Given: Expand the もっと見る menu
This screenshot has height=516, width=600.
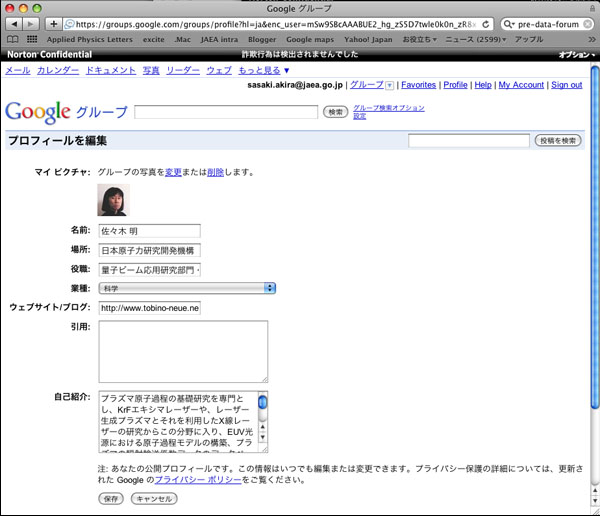Looking at the screenshot, I should pyautogui.click(x=264, y=70).
